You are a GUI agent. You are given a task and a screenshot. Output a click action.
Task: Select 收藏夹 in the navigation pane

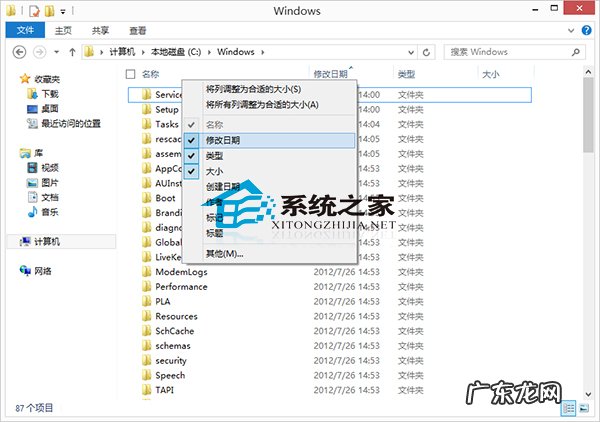47,79
